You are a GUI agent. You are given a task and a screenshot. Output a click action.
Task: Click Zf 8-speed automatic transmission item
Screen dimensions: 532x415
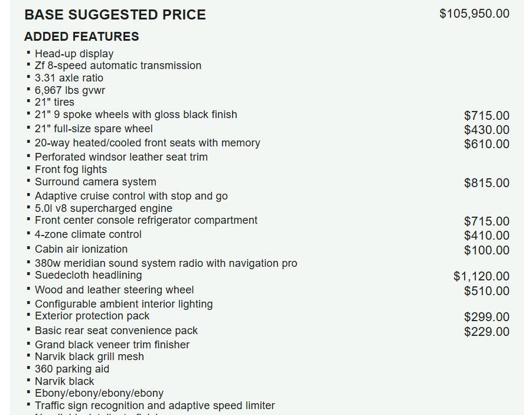118,66
